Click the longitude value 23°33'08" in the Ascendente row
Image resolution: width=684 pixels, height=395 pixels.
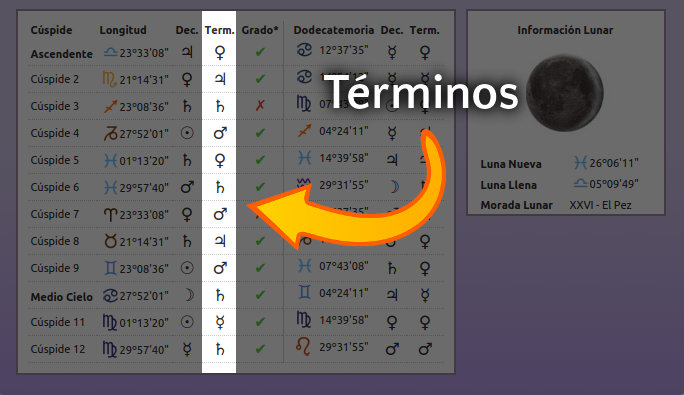point(144,53)
